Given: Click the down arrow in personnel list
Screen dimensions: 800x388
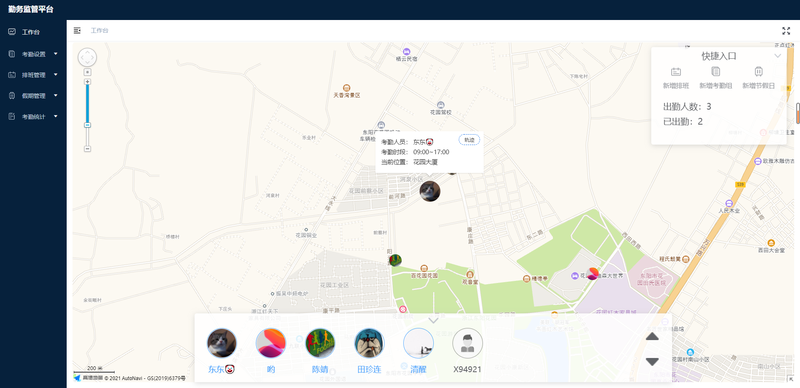Looking at the screenshot, I should click(x=652, y=361).
